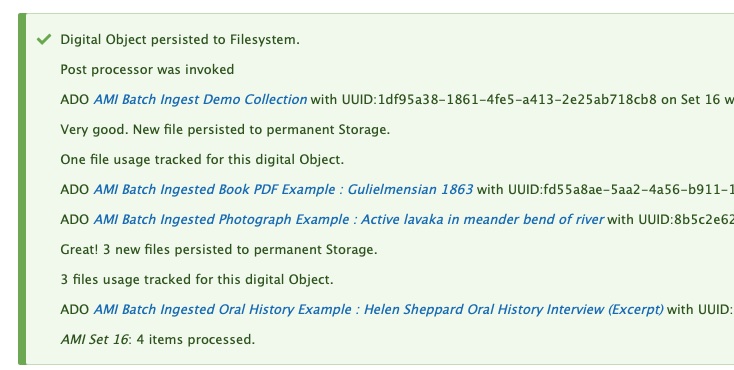
Task: Open the Gulielmensian 1863 Book PDF link
Action: click(x=283, y=189)
